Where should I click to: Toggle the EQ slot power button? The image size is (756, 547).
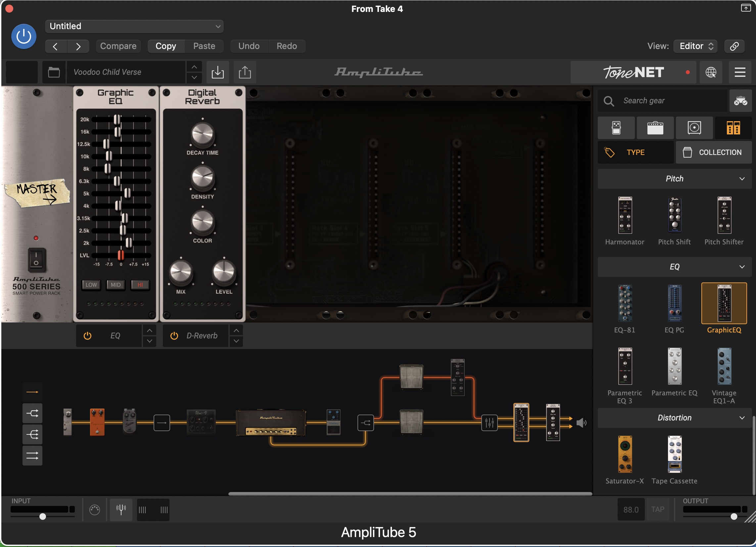87,335
